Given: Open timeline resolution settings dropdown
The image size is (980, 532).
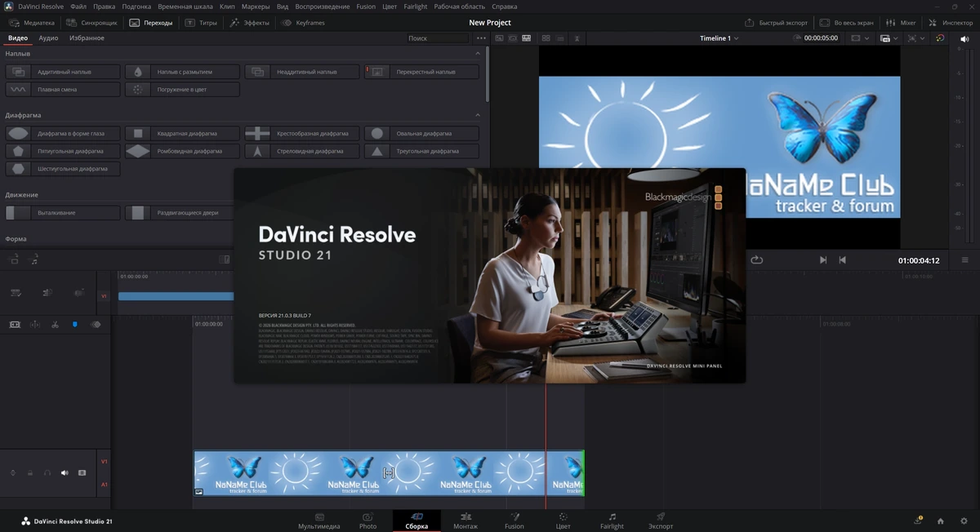Looking at the screenshot, I should [x=890, y=38].
